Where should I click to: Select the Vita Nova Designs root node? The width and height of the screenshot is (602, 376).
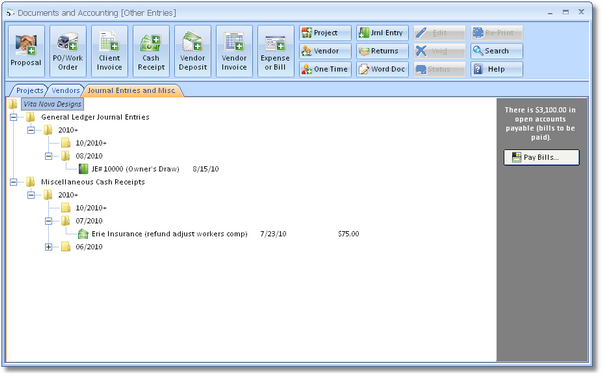(52, 104)
